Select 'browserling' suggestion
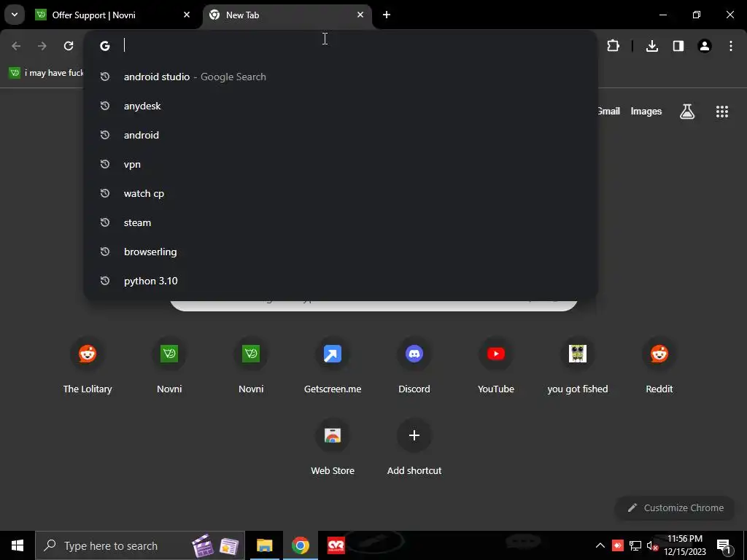This screenshot has height=560, width=747. pos(341,252)
